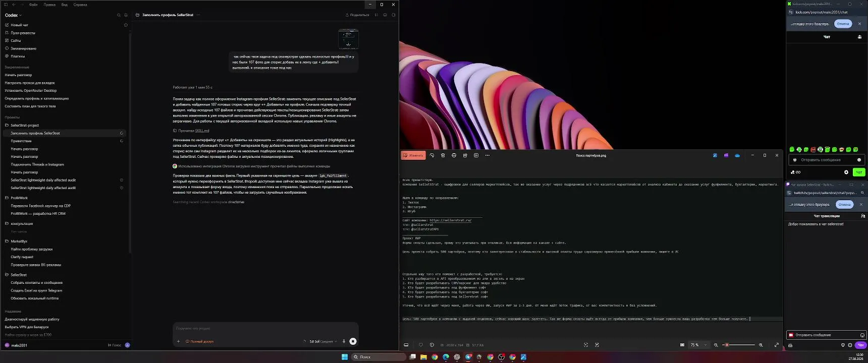This screenshot has width=868, height=363.
Task: Click the Windows taskbar search box
Action: click(378, 357)
